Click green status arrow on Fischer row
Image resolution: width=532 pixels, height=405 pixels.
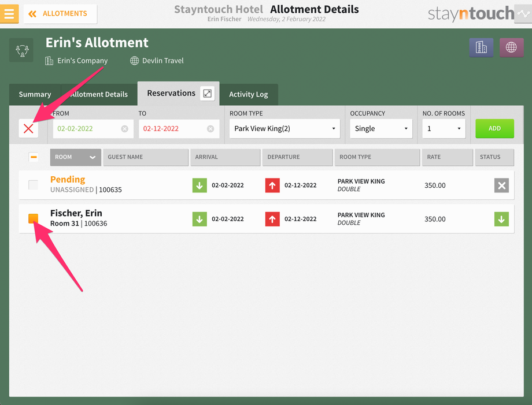(x=501, y=219)
